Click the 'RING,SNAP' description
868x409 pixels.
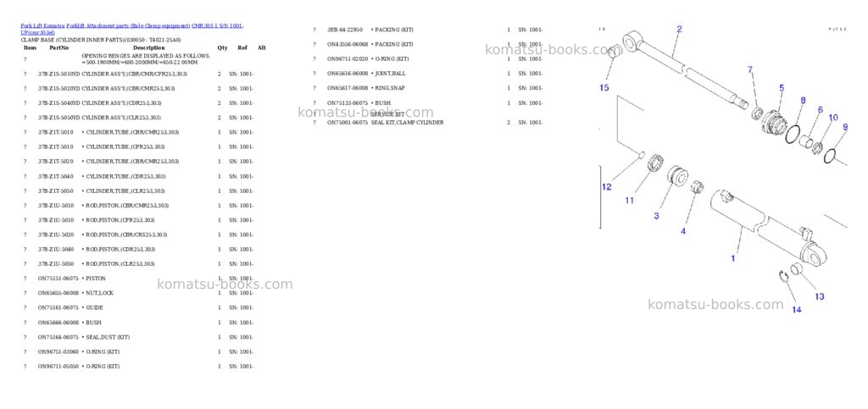pyautogui.click(x=388, y=88)
